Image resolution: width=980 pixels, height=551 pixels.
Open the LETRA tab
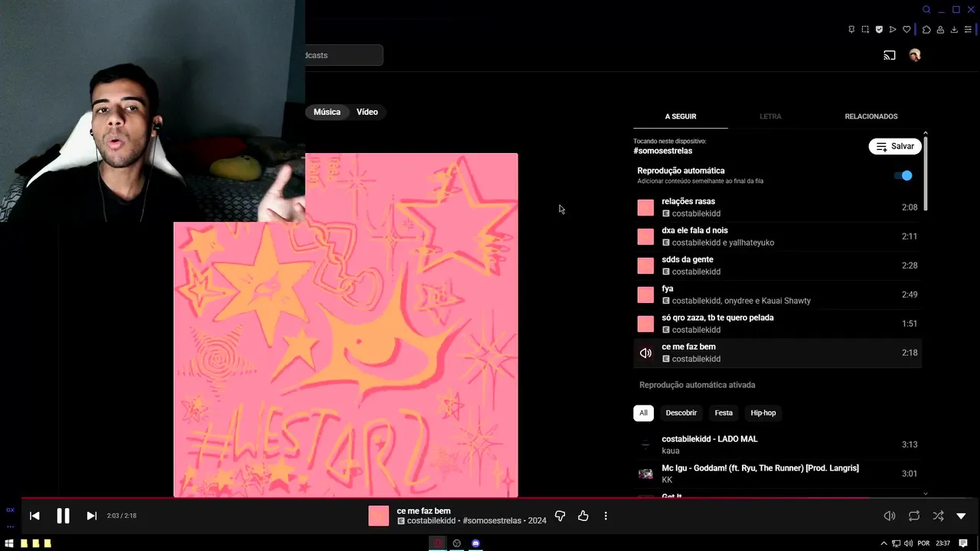tap(770, 116)
